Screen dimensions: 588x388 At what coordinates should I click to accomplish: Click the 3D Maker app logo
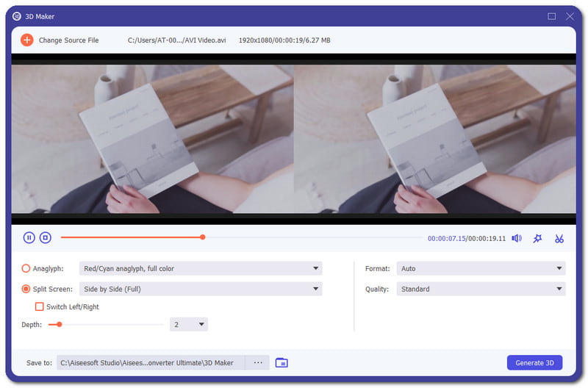pos(17,16)
